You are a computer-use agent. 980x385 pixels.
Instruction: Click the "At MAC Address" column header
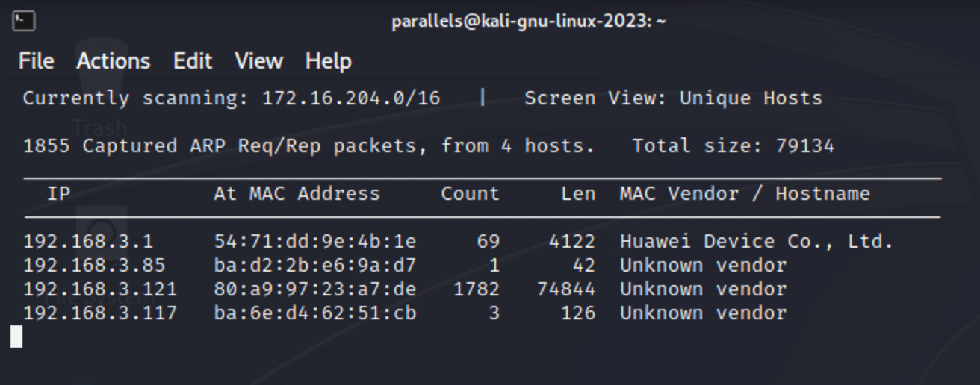[x=297, y=194]
